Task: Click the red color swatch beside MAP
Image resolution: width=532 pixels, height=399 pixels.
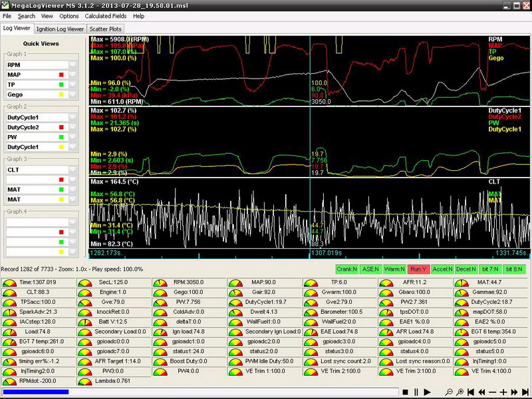Action: click(61, 75)
